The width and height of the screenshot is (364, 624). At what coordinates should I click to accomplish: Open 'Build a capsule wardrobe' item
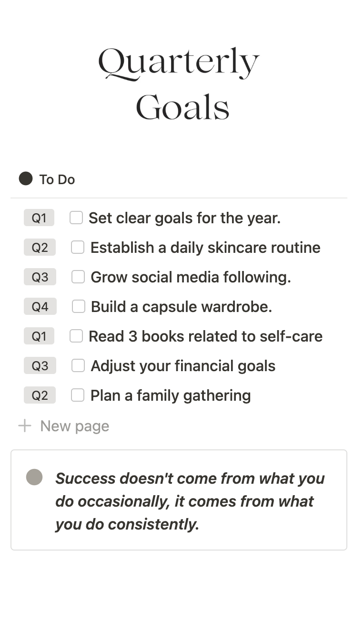click(181, 307)
